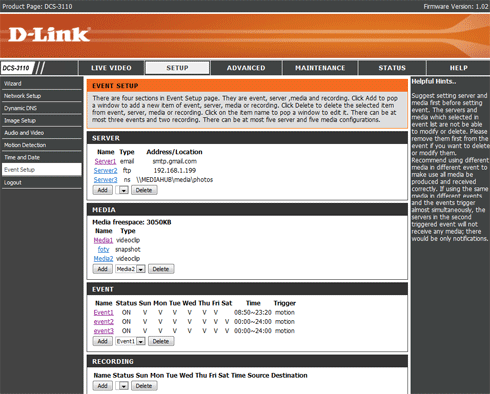Open Time and Date settings
Viewport: 490px width, 394px height.
tap(42, 158)
